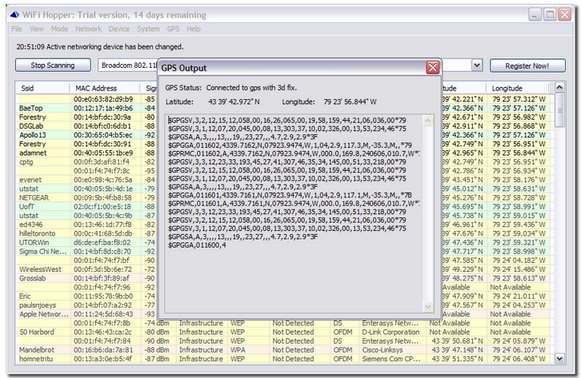581x378 pixels.
Task: Open the View menu
Action: [37, 29]
